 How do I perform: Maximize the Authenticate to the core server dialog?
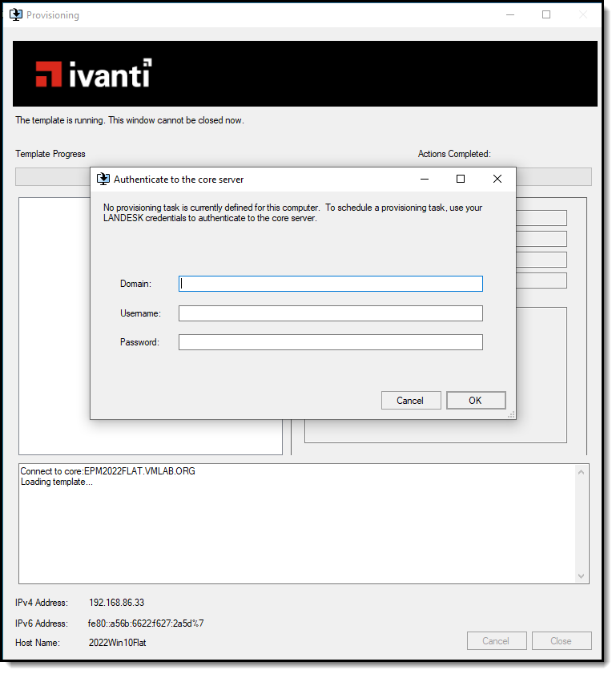click(x=461, y=179)
